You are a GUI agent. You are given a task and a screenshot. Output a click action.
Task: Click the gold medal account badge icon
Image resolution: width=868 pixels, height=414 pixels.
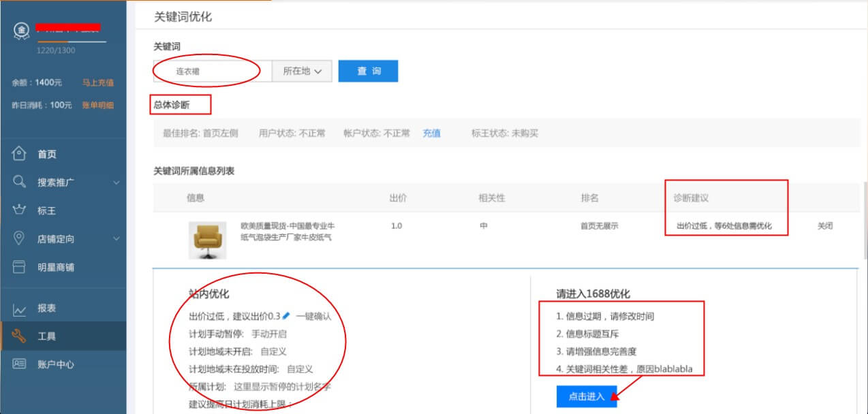(21, 31)
